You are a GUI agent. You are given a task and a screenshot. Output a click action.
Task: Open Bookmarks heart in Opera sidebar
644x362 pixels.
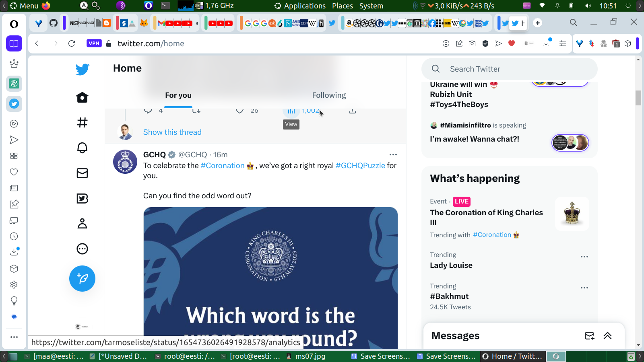(x=14, y=172)
